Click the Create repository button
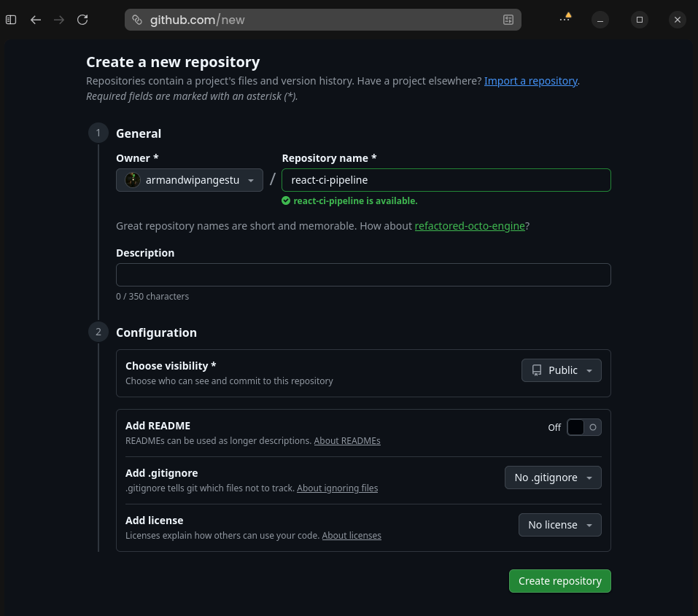Image resolution: width=698 pixels, height=616 pixels. 559,581
